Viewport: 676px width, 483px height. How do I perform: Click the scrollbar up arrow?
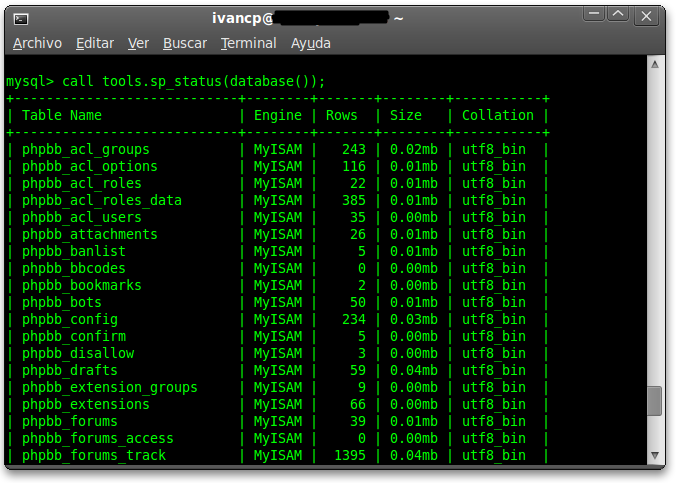(x=655, y=65)
